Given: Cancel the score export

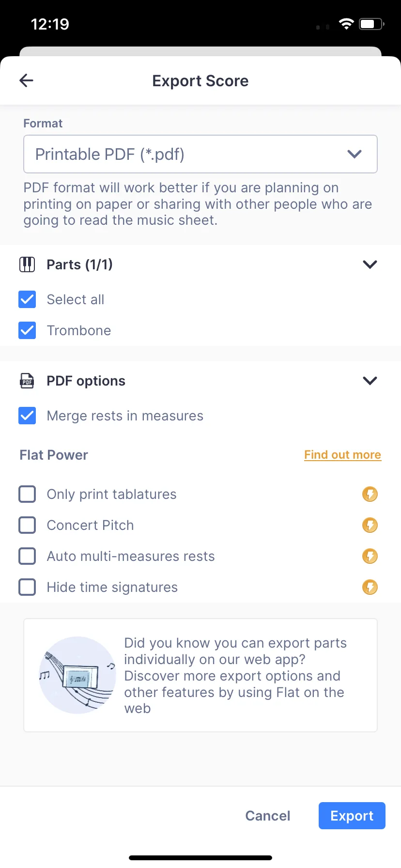Looking at the screenshot, I should (268, 816).
